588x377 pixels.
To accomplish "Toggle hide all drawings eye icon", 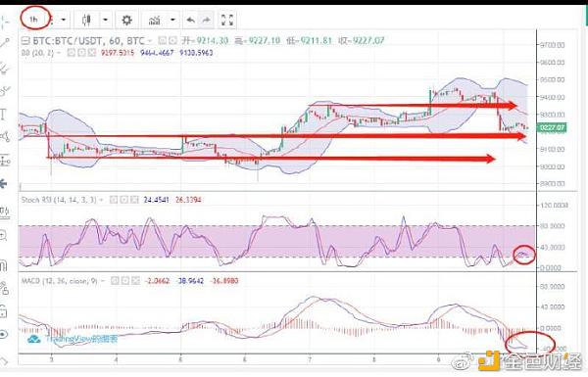I will (4, 334).
